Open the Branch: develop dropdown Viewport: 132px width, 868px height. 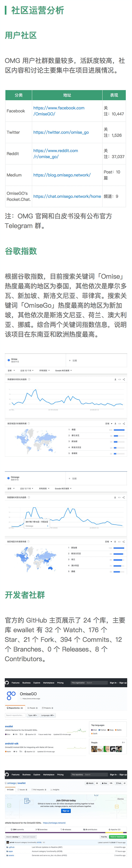(x=13, y=837)
